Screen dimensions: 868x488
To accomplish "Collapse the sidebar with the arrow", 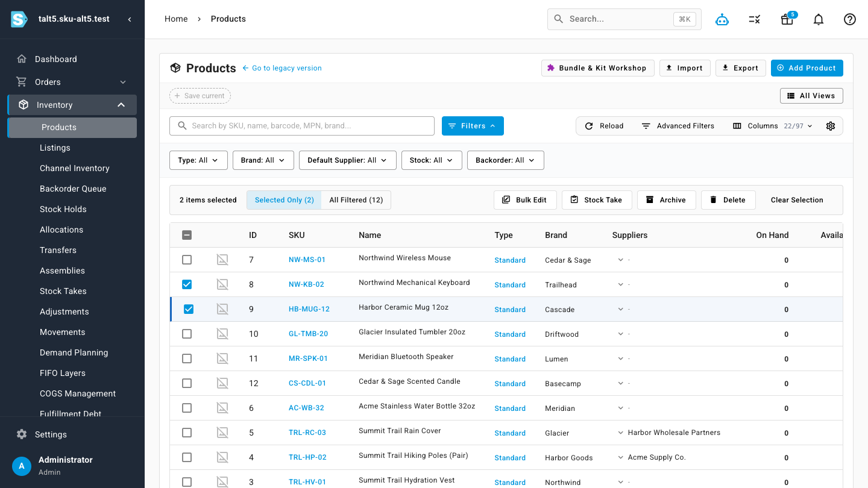I will point(130,19).
